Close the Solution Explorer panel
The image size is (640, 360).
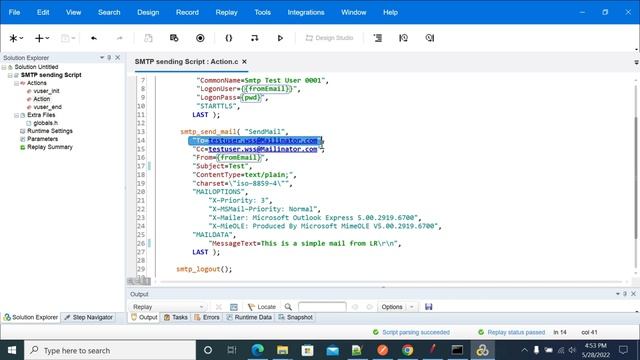coord(118,58)
